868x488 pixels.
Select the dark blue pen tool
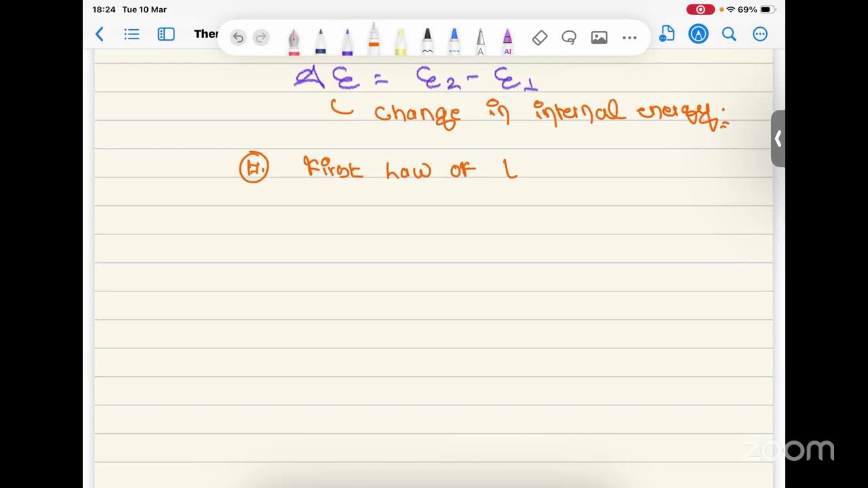coord(320,41)
